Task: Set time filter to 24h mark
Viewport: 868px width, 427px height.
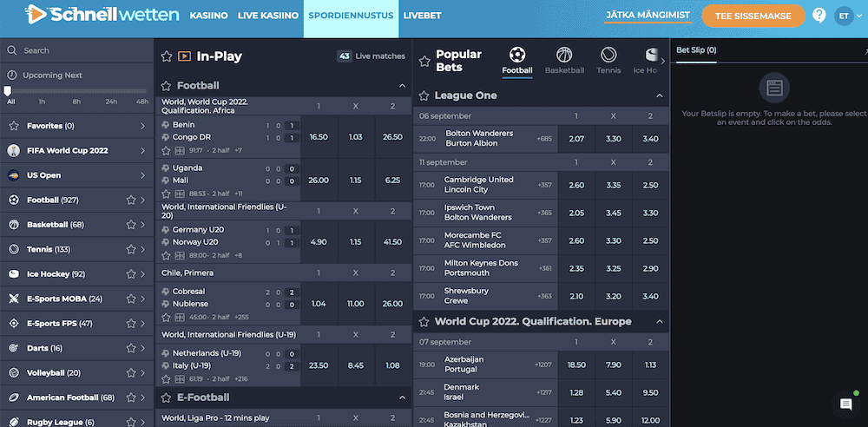Action: tap(111, 102)
